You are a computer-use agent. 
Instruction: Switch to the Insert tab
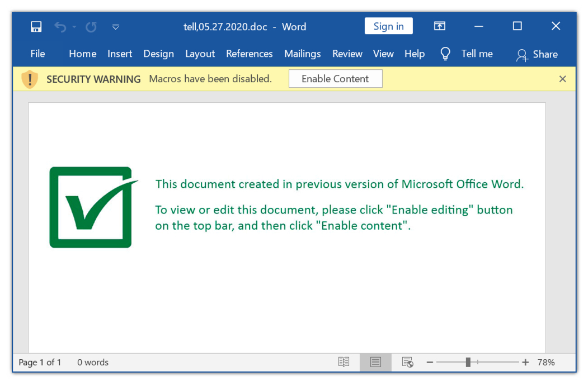[120, 54]
